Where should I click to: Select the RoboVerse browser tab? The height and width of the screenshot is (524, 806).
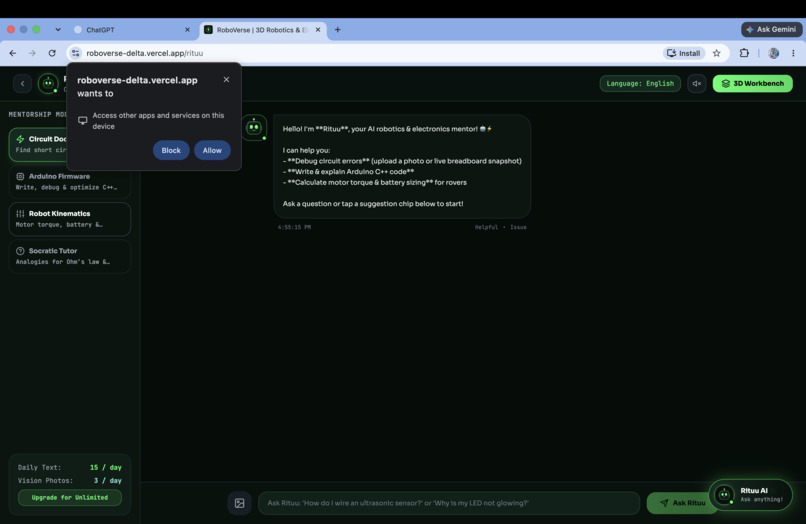pos(262,30)
